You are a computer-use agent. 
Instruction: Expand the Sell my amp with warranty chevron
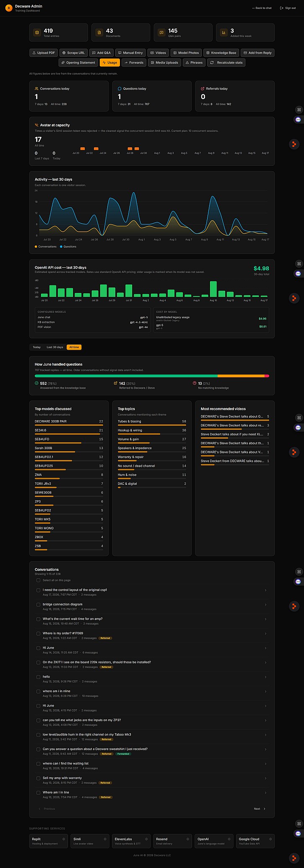click(x=265, y=778)
